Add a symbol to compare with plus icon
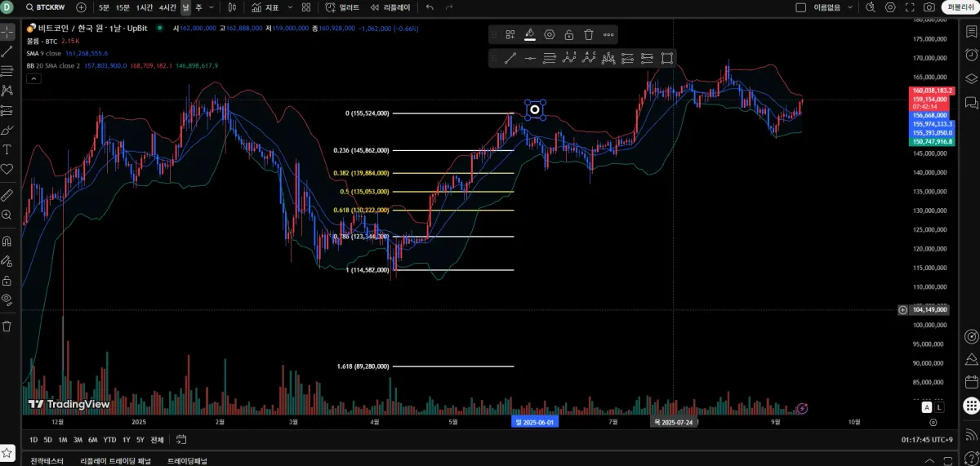 pyautogui.click(x=81, y=7)
